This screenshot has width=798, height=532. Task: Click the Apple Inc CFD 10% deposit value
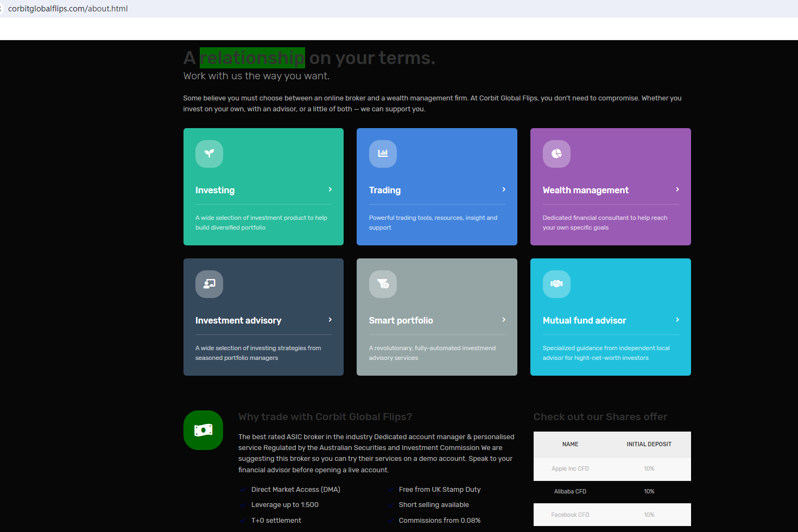pos(649,468)
